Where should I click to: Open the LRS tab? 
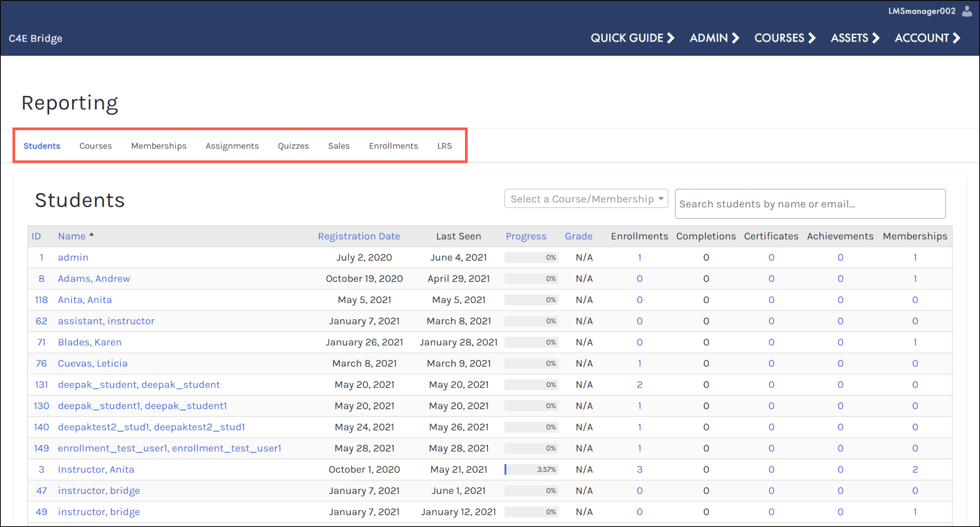444,146
